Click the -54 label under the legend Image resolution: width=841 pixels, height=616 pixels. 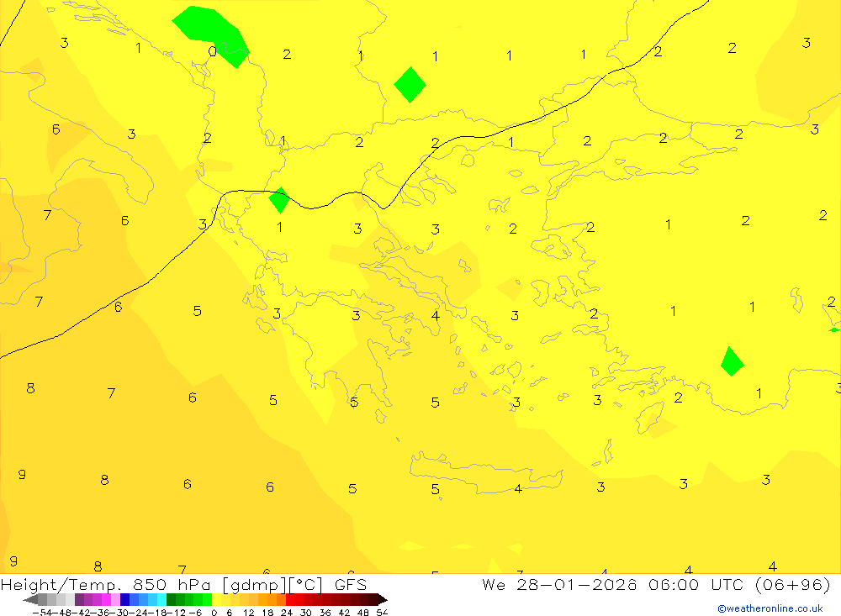[42, 613]
